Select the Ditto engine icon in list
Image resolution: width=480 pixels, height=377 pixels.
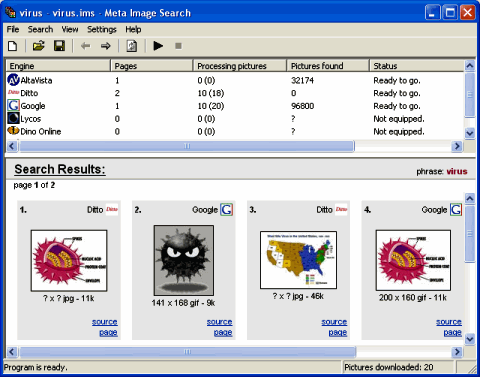click(x=13, y=92)
